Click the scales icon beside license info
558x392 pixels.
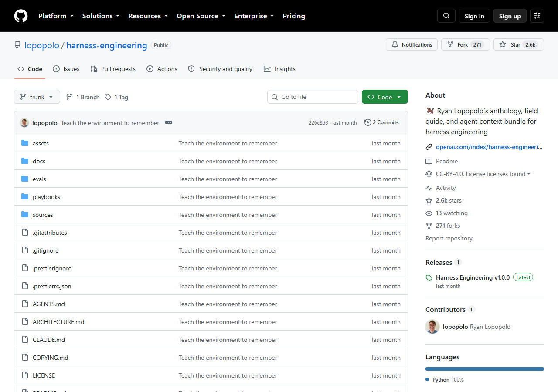coord(429,174)
